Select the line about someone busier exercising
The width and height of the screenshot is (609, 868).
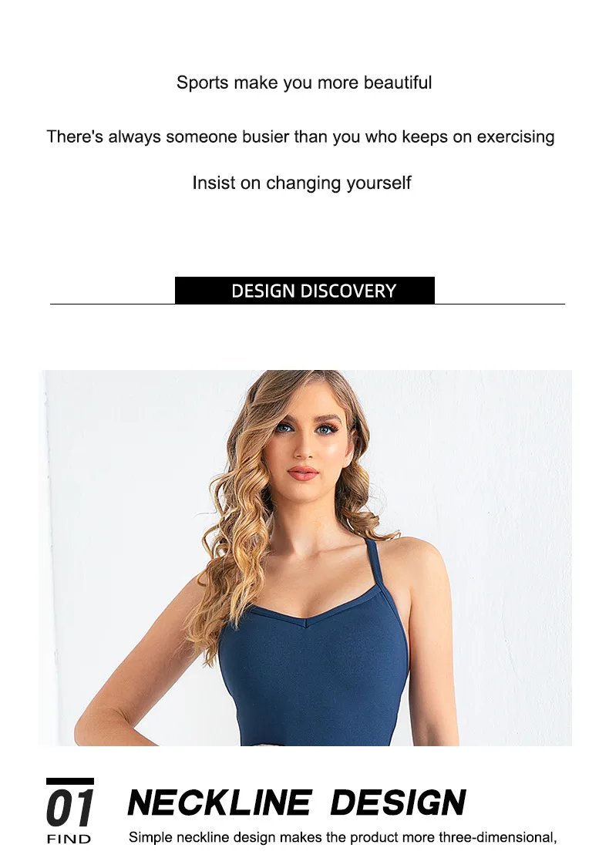(x=301, y=136)
